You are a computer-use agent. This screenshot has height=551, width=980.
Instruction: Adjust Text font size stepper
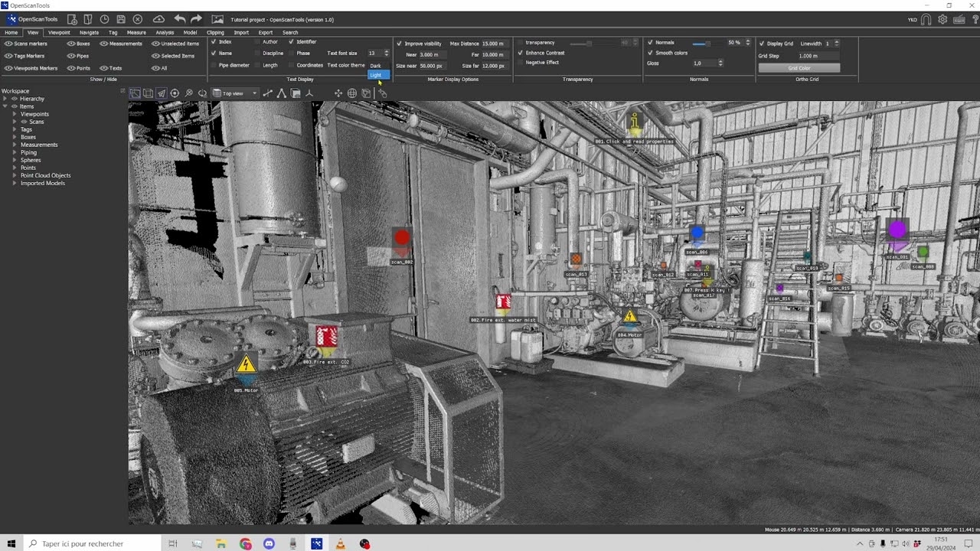387,54
